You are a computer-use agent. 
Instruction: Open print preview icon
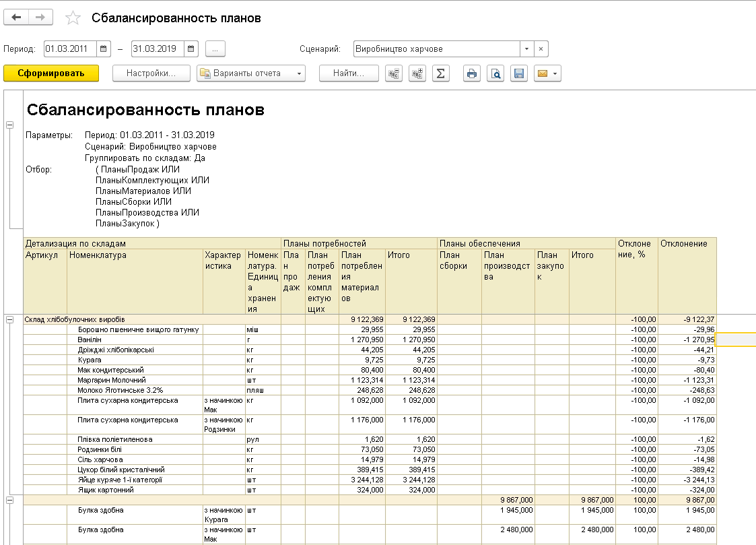click(x=495, y=73)
